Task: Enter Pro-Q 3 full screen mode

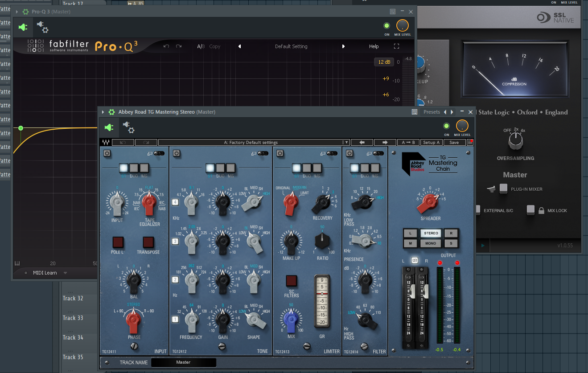Action: click(x=397, y=46)
